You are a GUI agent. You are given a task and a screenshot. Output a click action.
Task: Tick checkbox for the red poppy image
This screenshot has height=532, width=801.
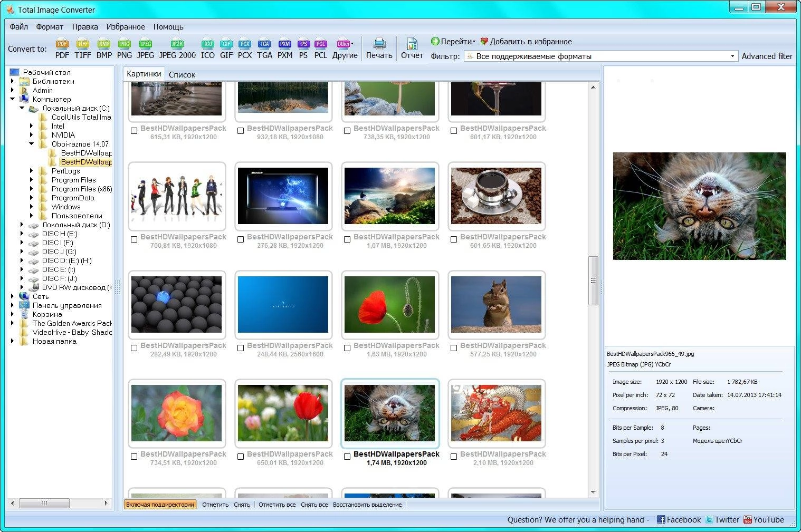pyautogui.click(x=347, y=348)
